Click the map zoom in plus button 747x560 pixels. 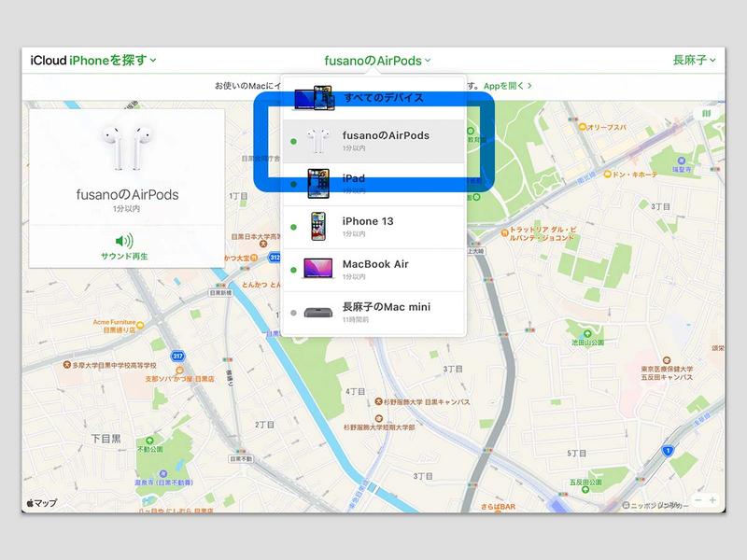click(x=712, y=500)
